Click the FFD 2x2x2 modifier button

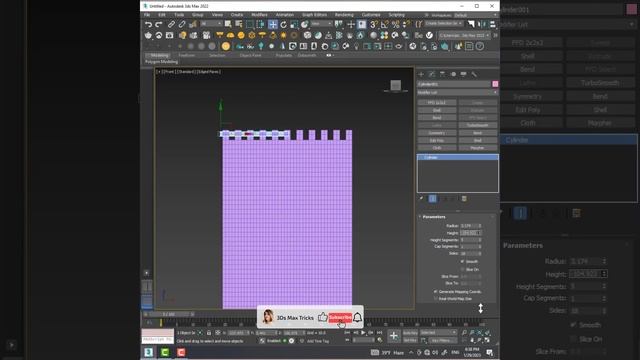click(x=437, y=103)
